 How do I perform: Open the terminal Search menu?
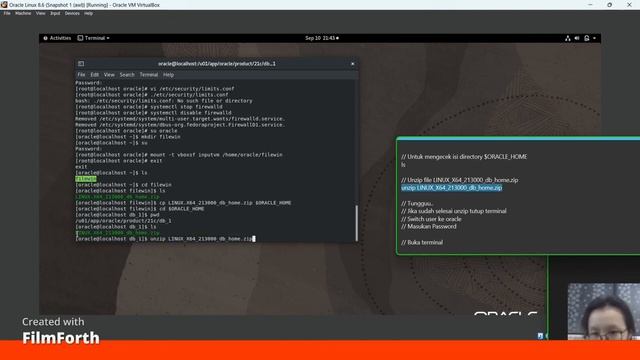(127, 75)
